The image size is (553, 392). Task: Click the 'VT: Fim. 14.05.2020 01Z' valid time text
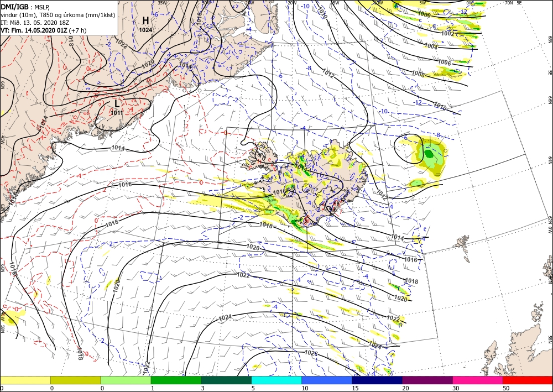tap(34, 30)
